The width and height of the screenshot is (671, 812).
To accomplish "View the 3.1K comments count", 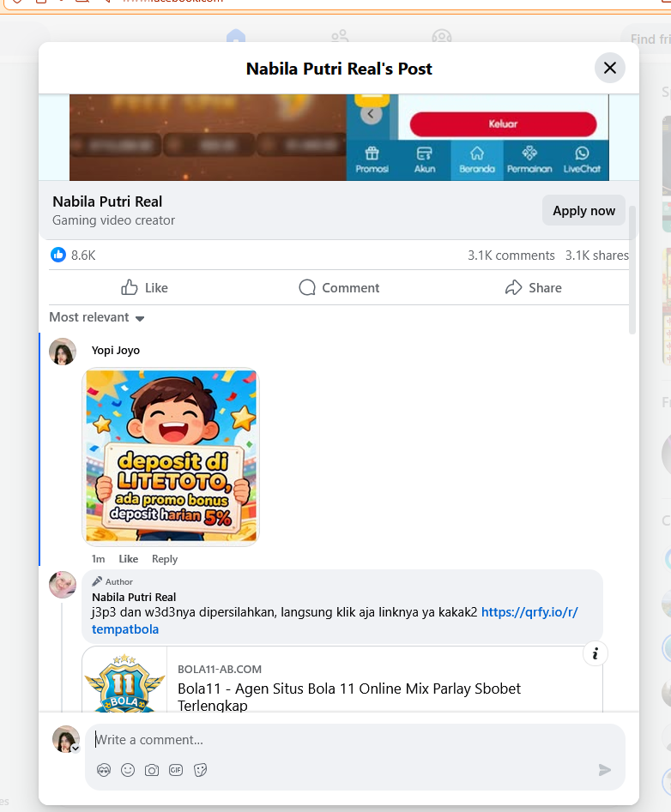I will tap(511, 256).
